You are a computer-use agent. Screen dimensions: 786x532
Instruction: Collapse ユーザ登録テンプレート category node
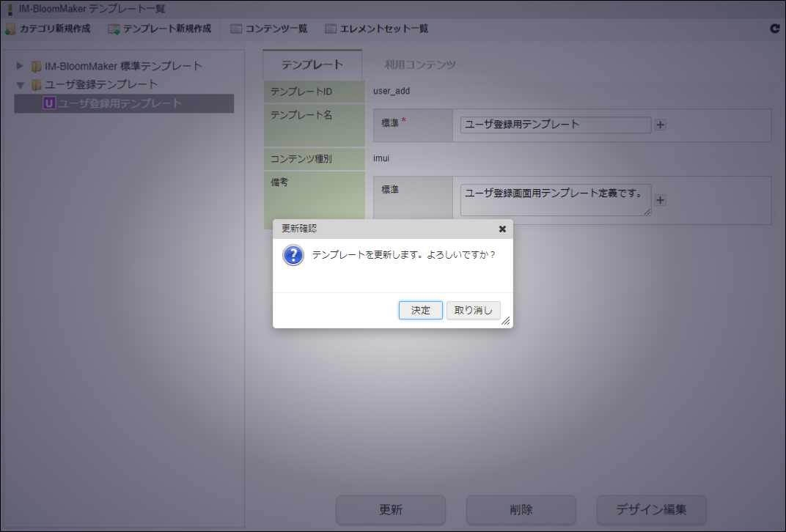(x=20, y=85)
